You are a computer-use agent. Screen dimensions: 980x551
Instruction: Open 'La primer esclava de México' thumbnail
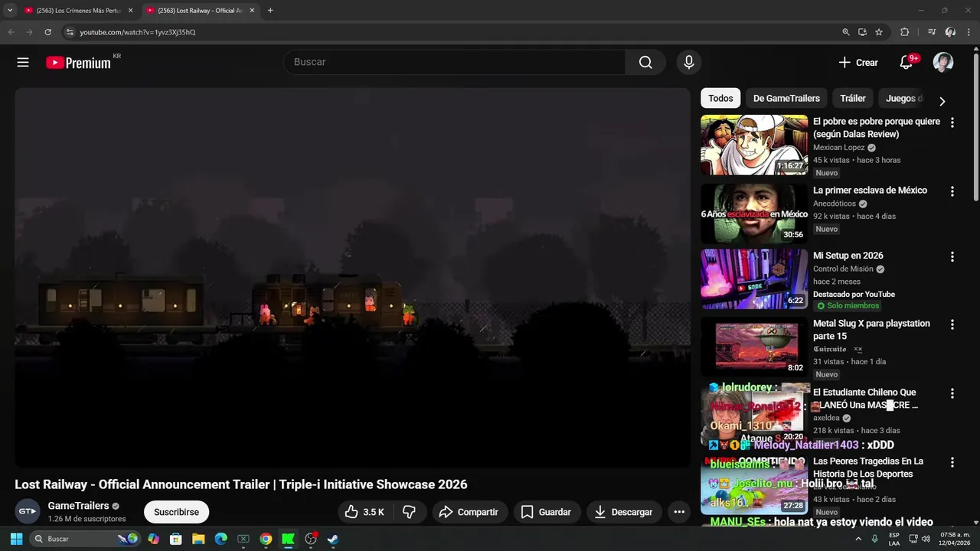(x=754, y=214)
